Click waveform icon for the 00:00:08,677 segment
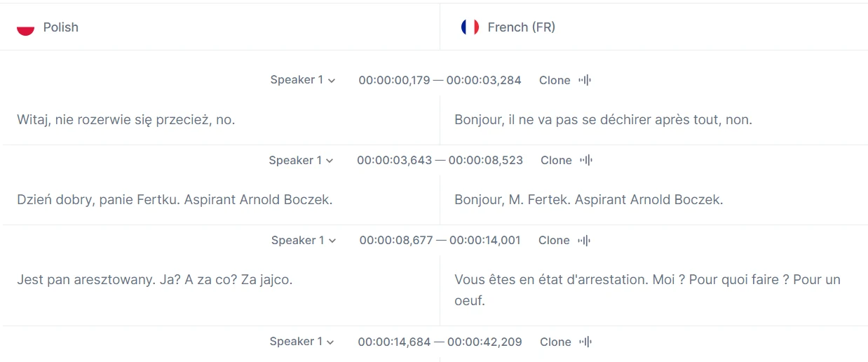 coord(584,241)
